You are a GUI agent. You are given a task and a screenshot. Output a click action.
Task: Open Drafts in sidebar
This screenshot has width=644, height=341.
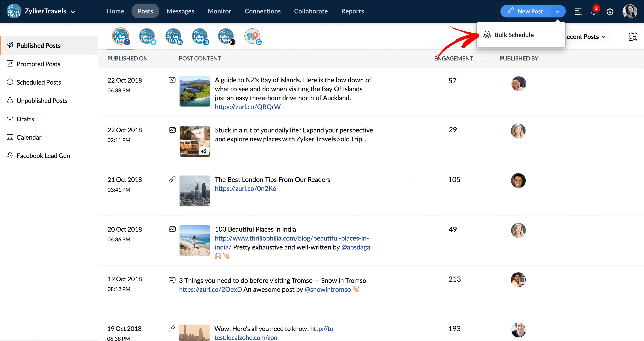pyautogui.click(x=49, y=119)
